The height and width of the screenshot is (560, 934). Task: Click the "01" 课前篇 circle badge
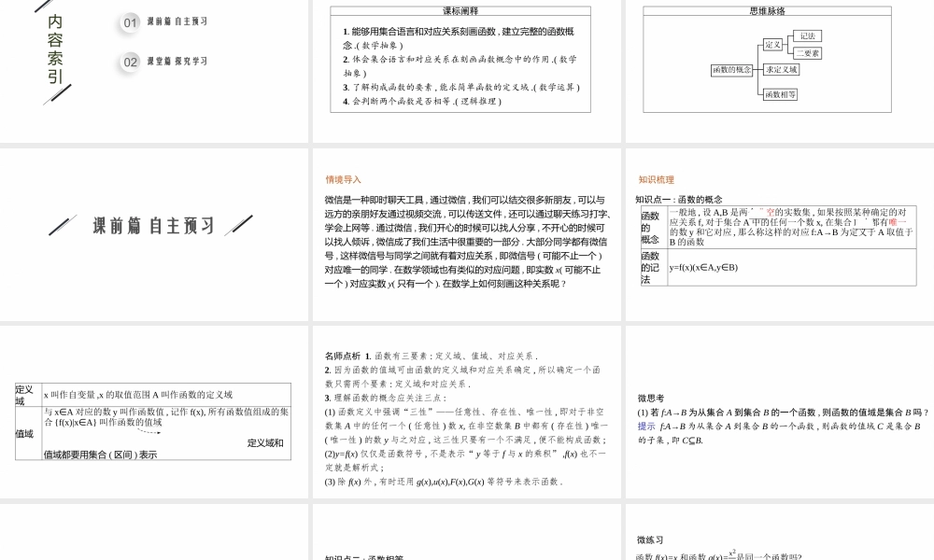pyautogui.click(x=128, y=22)
